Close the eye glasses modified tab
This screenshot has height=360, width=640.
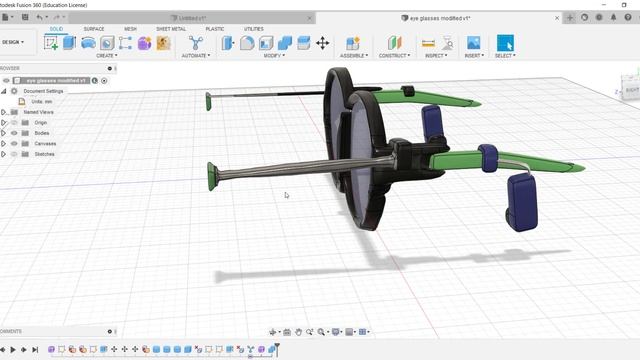click(x=557, y=18)
